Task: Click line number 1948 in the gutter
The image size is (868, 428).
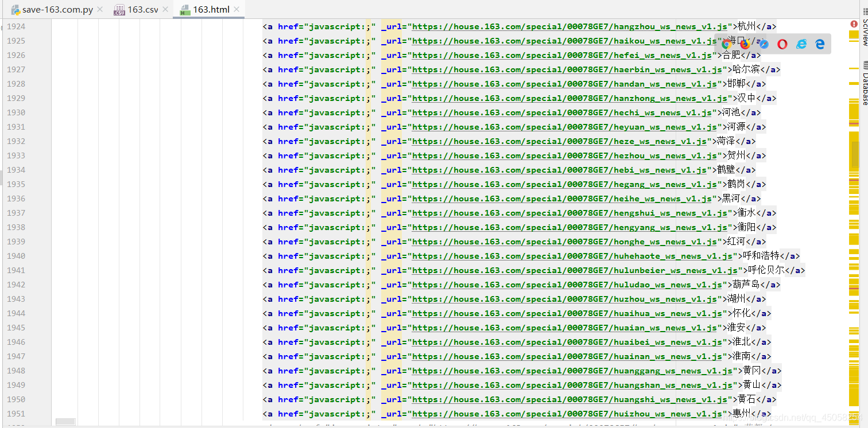Action: [x=15, y=371]
